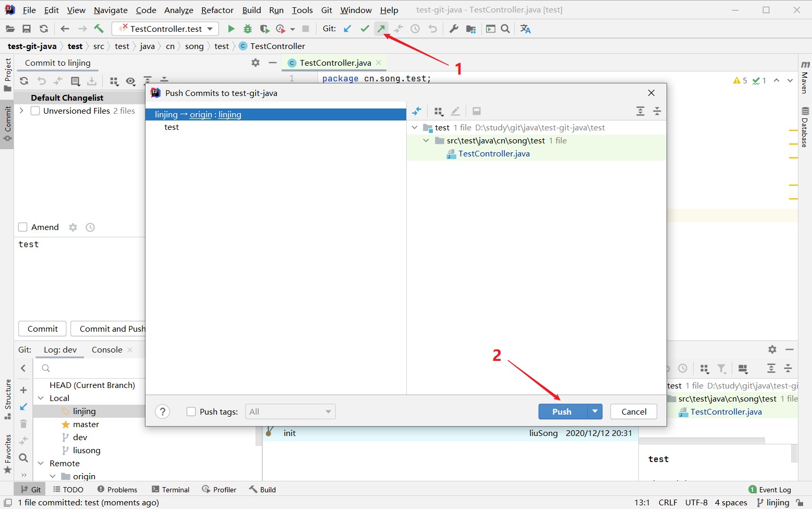Select the liusong branch
Viewport: 812px width, 509px height.
[87, 450]
